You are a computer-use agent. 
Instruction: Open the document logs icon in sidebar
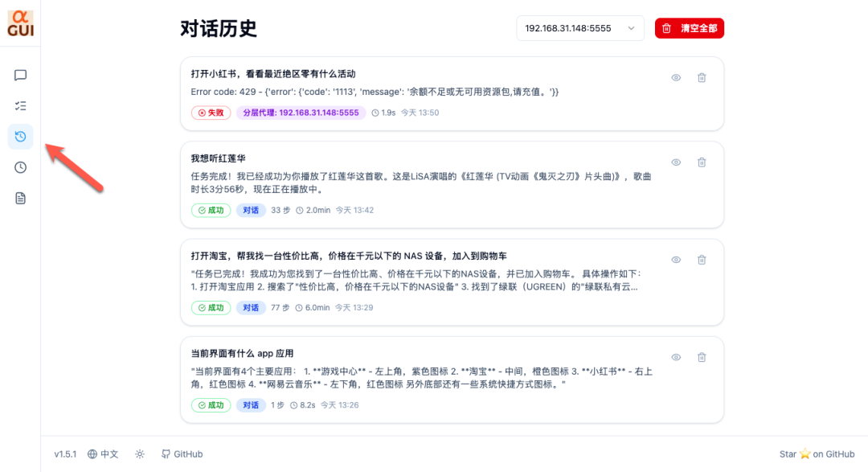[x=19, y=198]
